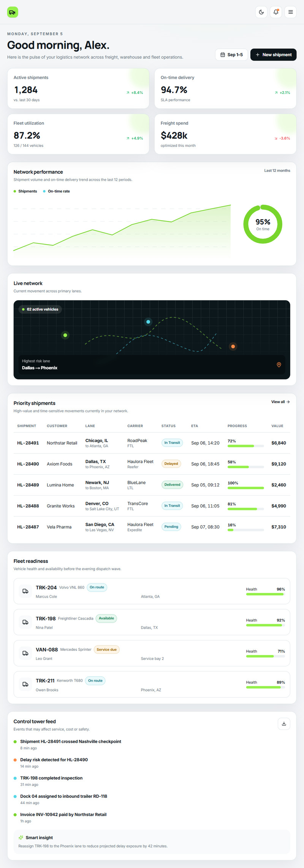Click the blue vehicle marker on the map
The width and height of the screenshot is (304, 868).
(x=148, y=322)
